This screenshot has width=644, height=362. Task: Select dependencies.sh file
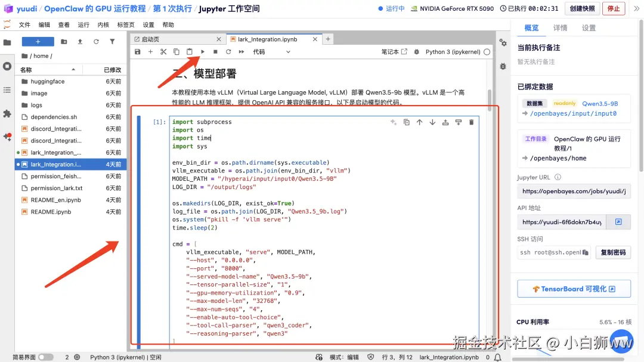click(x=70, y=117)
